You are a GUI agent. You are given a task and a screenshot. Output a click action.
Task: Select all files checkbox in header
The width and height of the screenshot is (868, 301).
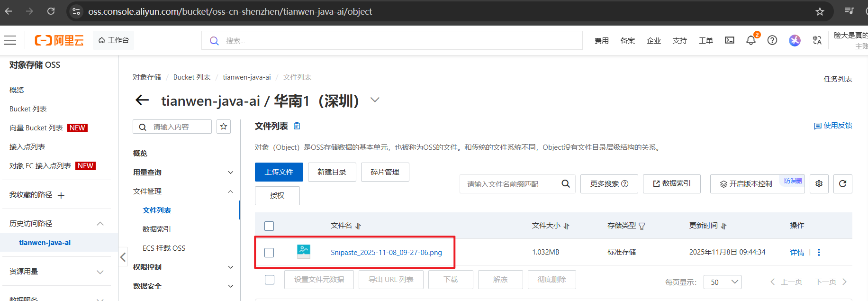pyautogui.click(x=269, y=226)
